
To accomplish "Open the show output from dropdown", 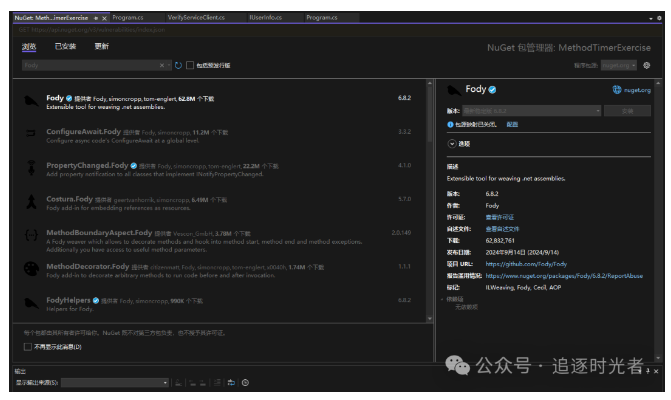I will 115,383.
